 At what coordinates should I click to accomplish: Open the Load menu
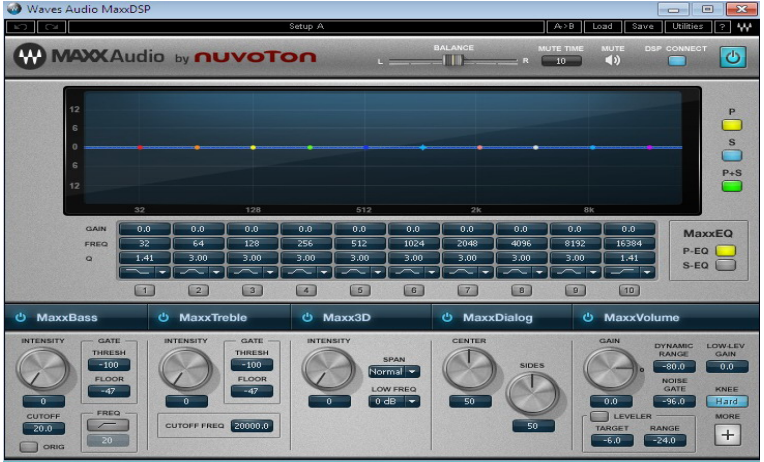point(602,26)
